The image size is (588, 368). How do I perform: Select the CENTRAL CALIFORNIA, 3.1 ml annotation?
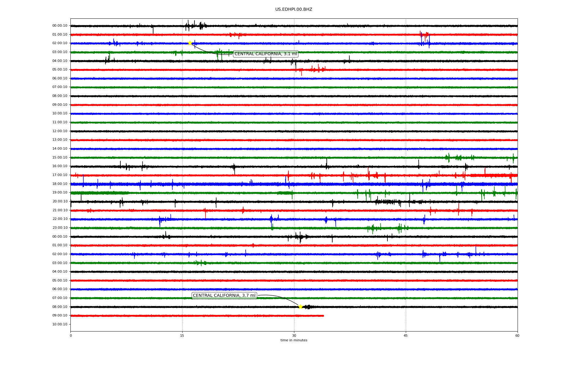click(x=266, y=54)
